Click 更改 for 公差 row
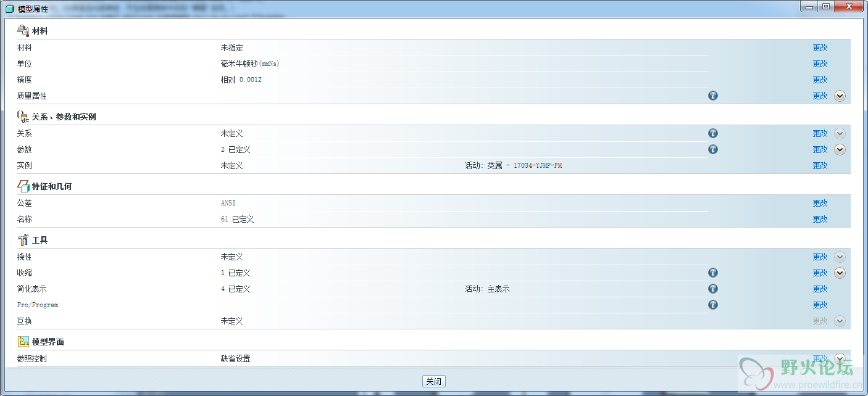 click(x=820, y=203)
